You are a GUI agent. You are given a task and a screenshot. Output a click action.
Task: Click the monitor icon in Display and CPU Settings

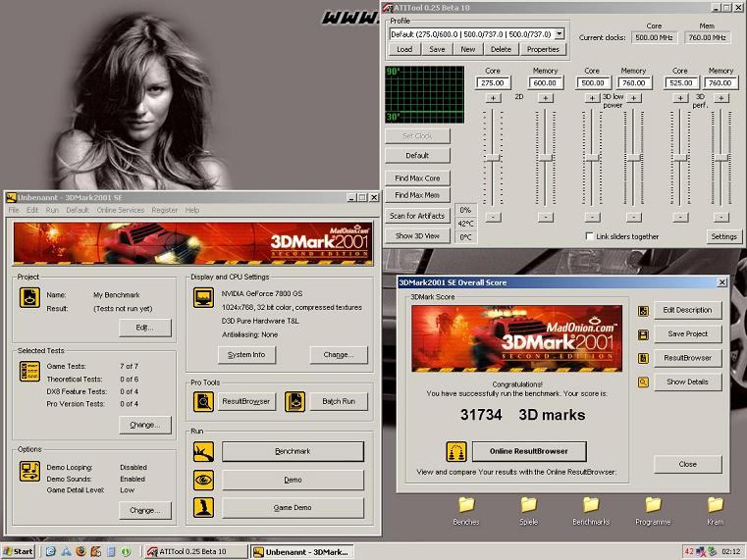[203, 298]
